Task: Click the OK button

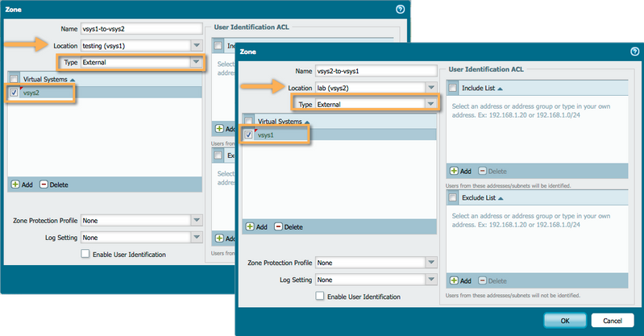Action: [x=564, y=320]
